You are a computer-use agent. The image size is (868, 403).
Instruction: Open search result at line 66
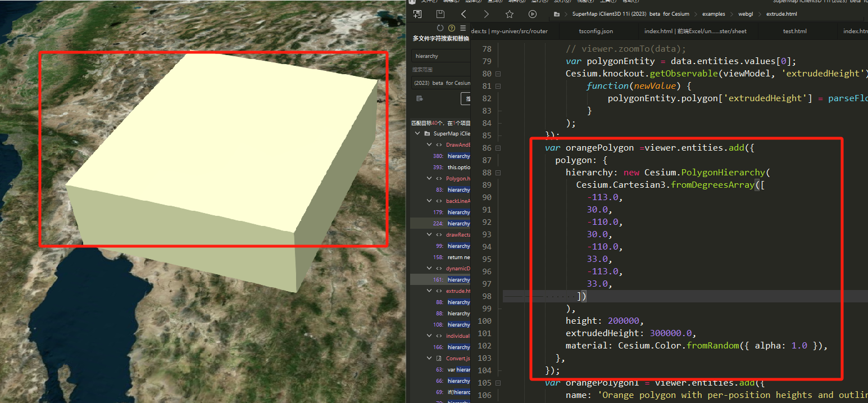(x=452, y=381)
